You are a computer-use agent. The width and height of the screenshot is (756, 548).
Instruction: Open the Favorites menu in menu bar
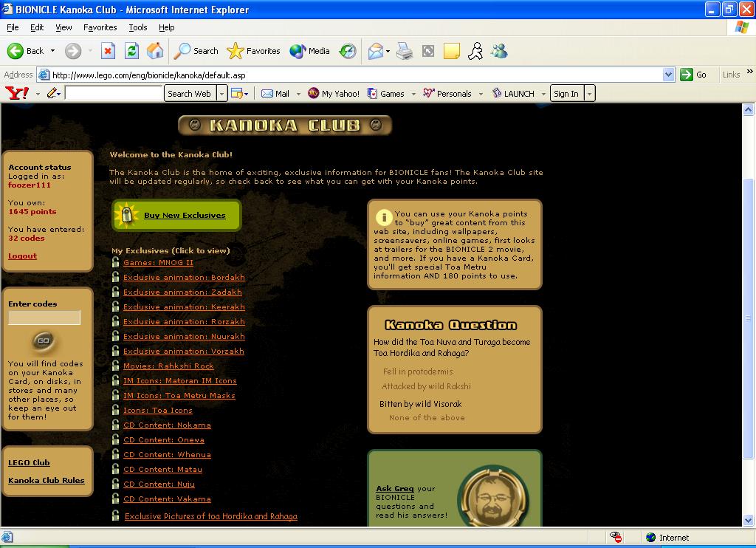[100, 27]
